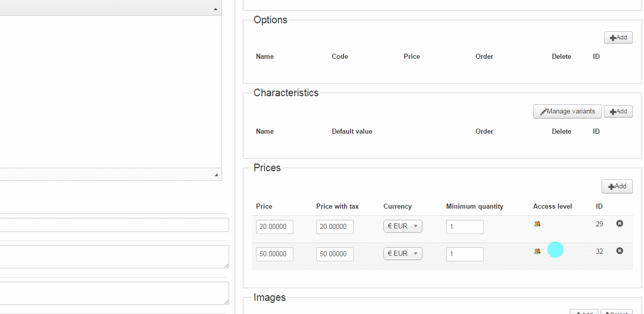Click access level icon for 20.00000 price
Viewport: 644px width, 314px height.
(x=537, y=224)
